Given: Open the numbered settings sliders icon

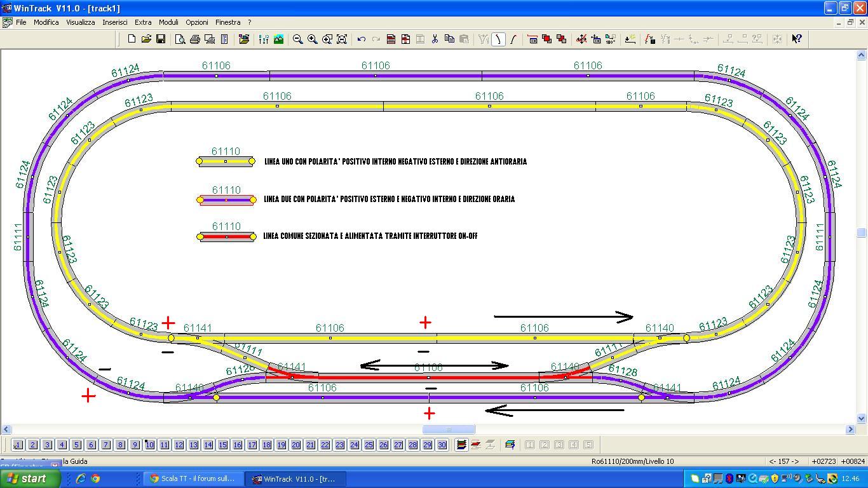Looking at the screenshot, I should point(264,39).
